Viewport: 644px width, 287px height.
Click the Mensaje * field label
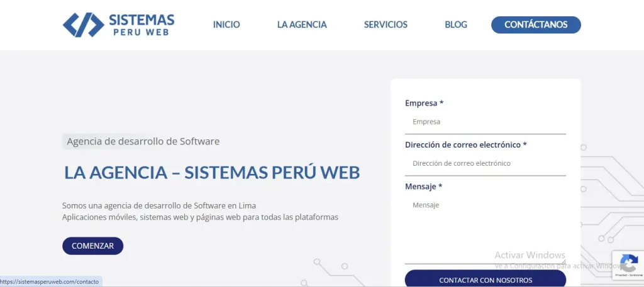(x=423, y=187)
